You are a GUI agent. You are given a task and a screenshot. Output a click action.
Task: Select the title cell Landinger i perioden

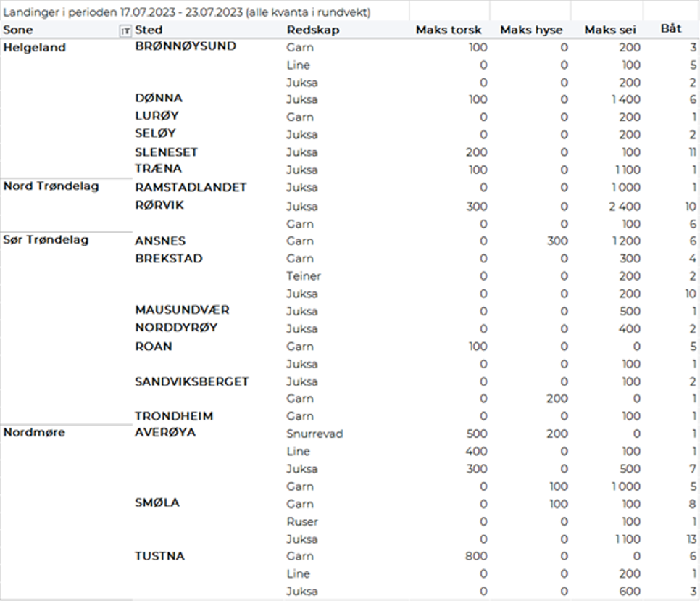pyautogui.click(x=187, y=12)
